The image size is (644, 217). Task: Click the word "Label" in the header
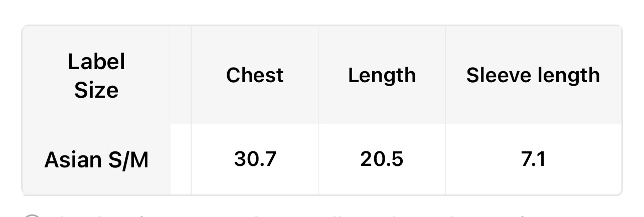(x=96, y=62)
